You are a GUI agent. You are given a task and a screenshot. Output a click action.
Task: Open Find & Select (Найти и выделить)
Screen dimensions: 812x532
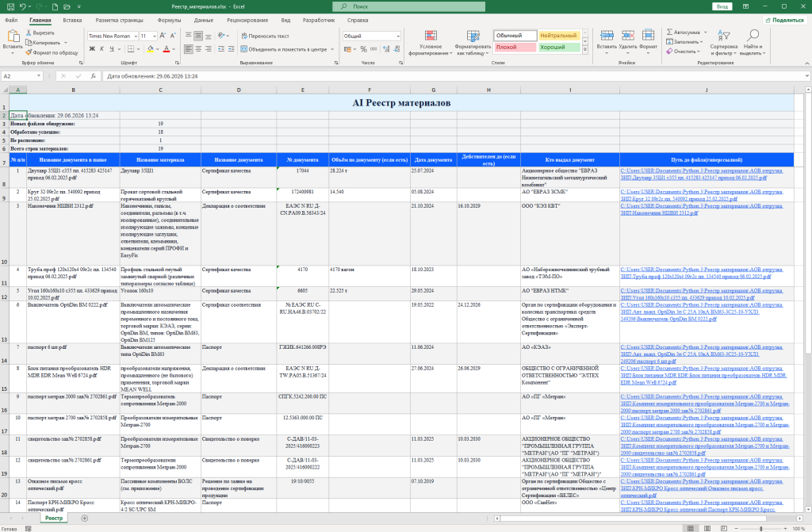pos(752,43)
